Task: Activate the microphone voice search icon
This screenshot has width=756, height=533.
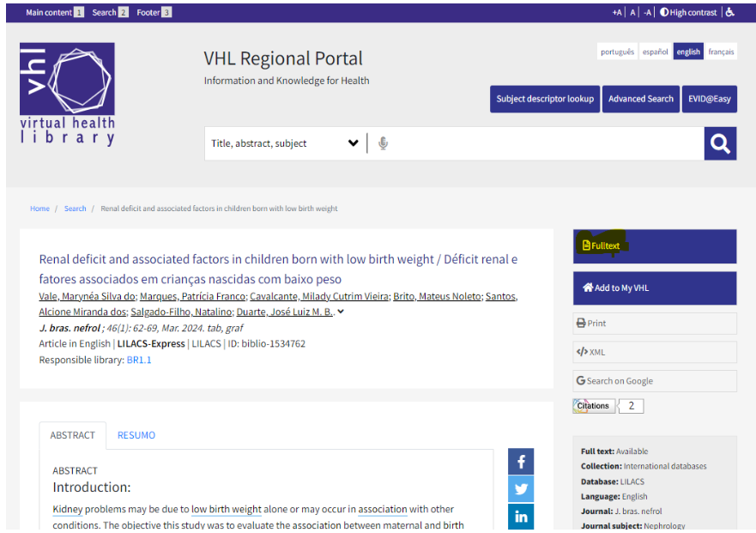Action: [383, 143]
